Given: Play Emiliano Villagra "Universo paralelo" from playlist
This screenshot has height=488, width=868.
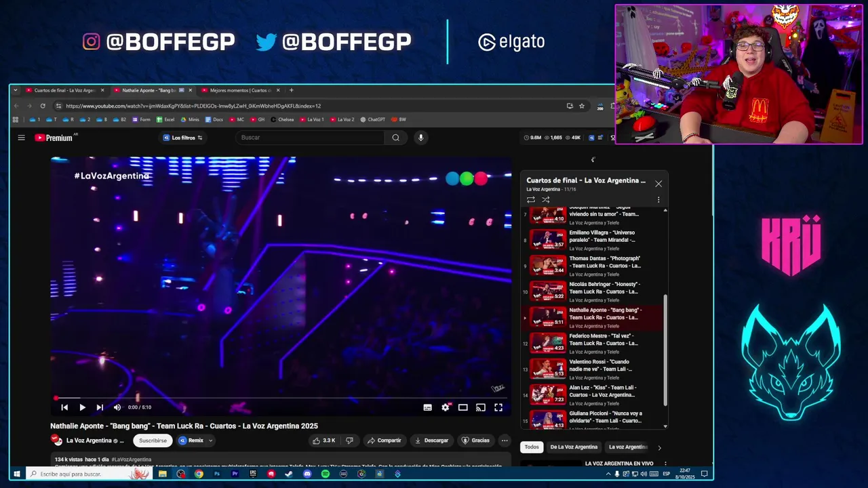Looking at the screenshot, I should (x=593, y=240).
